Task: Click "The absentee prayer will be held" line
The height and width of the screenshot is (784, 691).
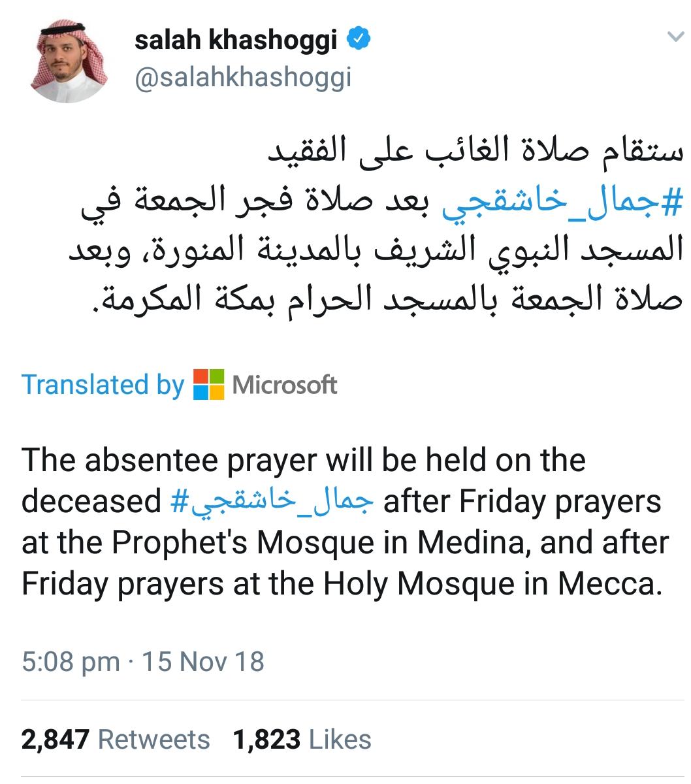Action: [304, 461]
